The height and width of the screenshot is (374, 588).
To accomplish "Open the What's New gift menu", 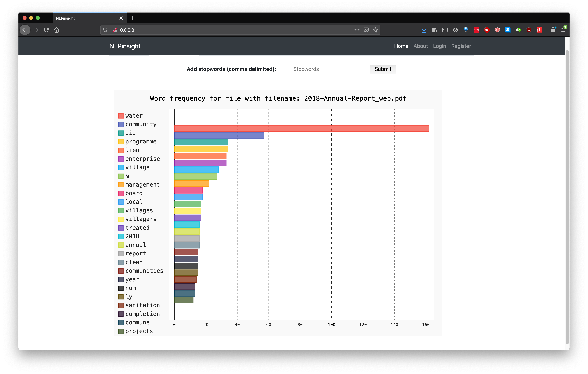I will [553, 30].
